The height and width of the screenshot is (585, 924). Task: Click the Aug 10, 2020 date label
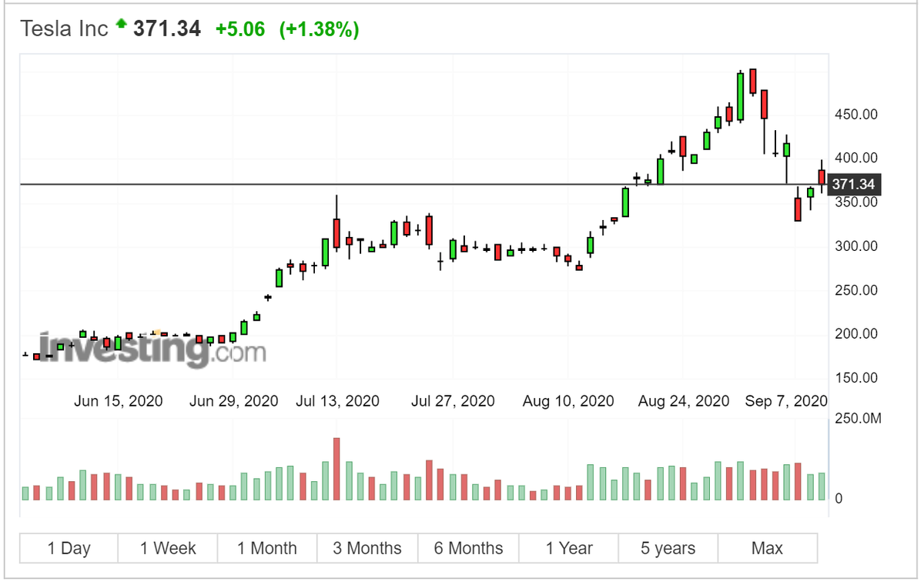pyautogui.click(x=568, y=401)
